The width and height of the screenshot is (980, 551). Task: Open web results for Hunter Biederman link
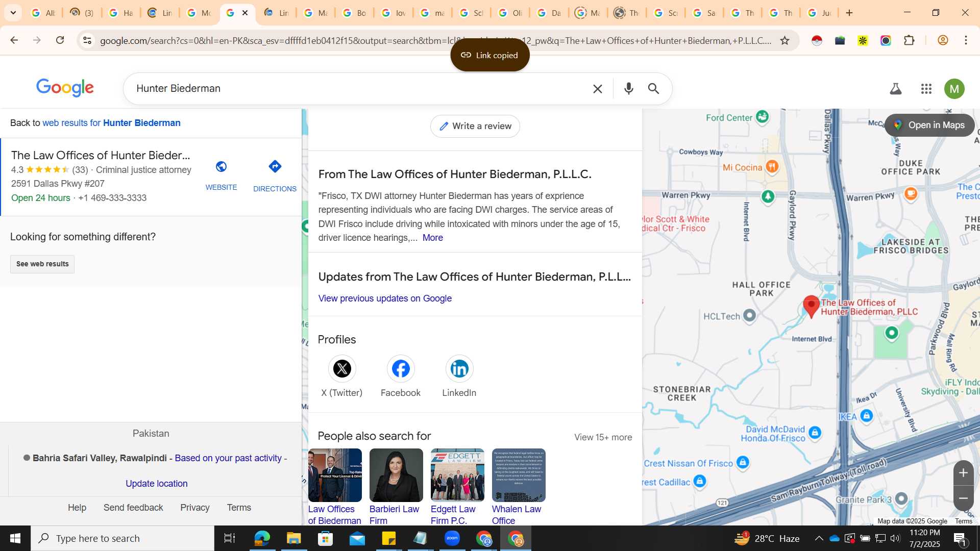(111, 123)
